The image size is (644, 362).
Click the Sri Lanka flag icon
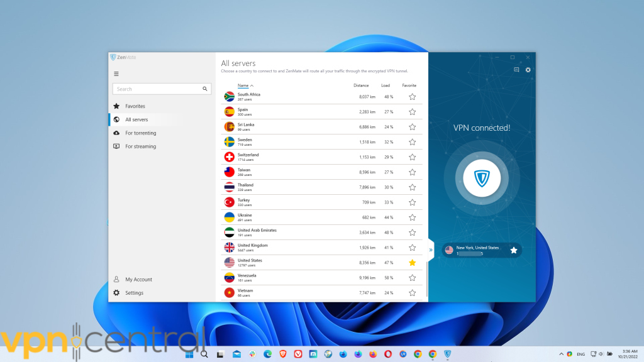pos(229,127)
